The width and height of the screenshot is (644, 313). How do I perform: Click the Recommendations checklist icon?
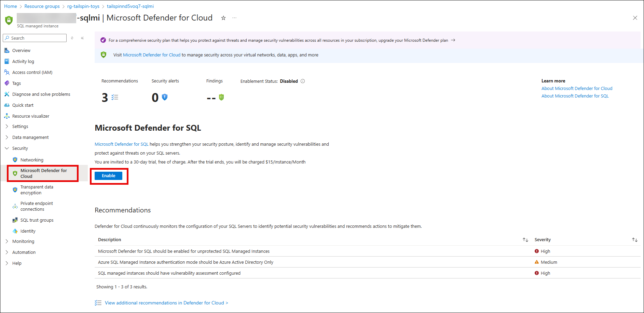pos(115,97)
